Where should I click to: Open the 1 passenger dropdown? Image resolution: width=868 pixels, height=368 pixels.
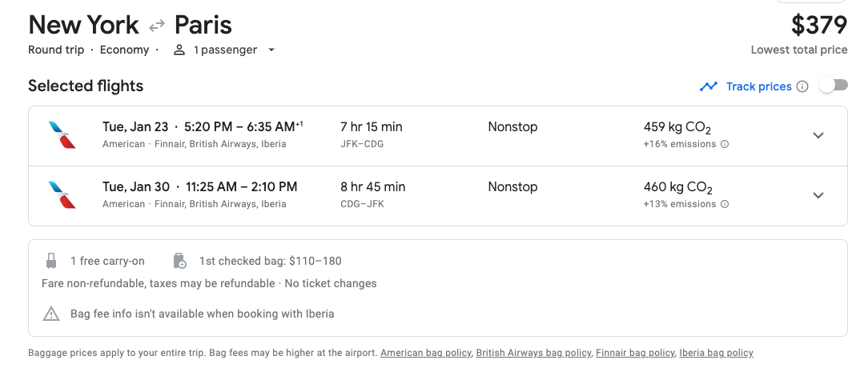(x=271, y=50)
